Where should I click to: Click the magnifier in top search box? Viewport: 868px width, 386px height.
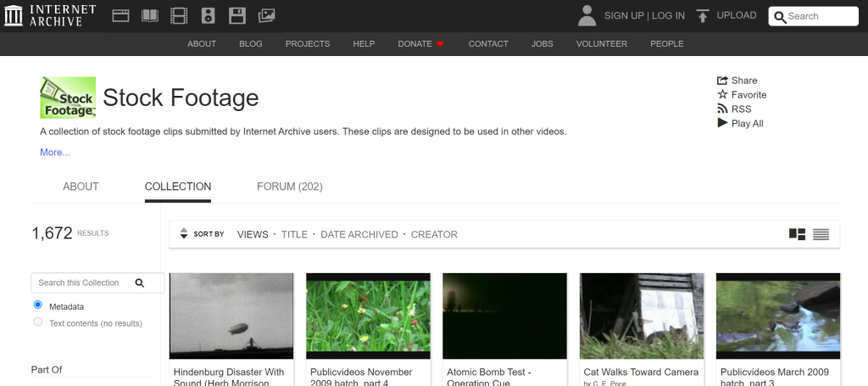[780, 17]
